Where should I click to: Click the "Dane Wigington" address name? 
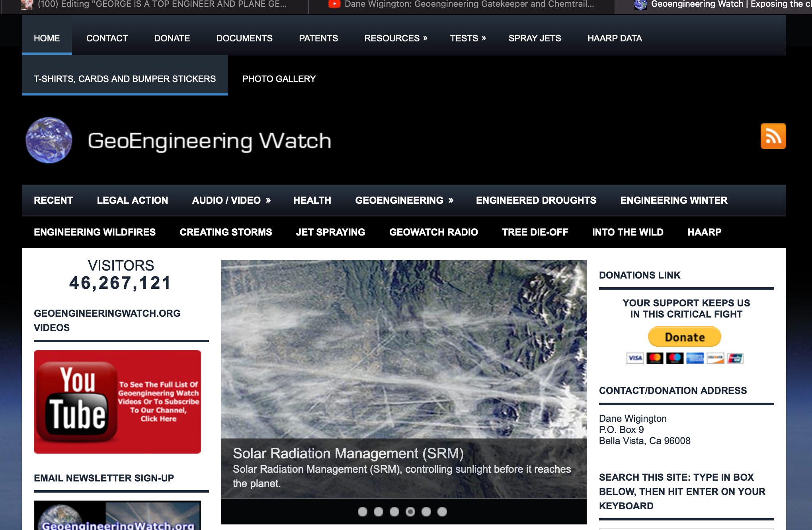coord(632,419)
